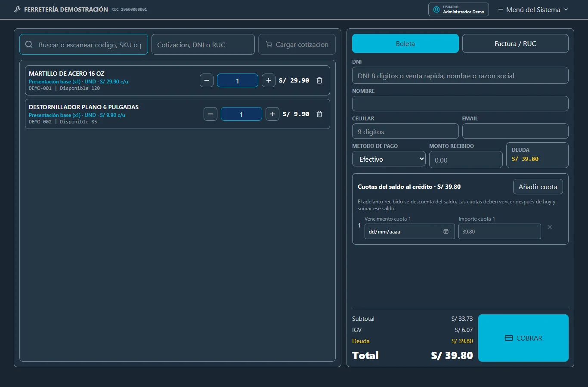Remove cuota 1 with the X icon

[x=550, y=227]
